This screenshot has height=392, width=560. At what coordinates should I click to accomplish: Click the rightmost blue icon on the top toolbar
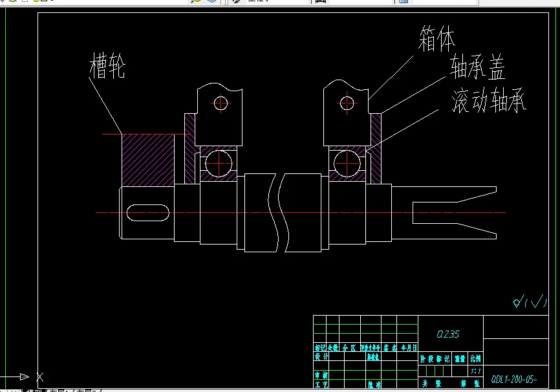(402, 2)
